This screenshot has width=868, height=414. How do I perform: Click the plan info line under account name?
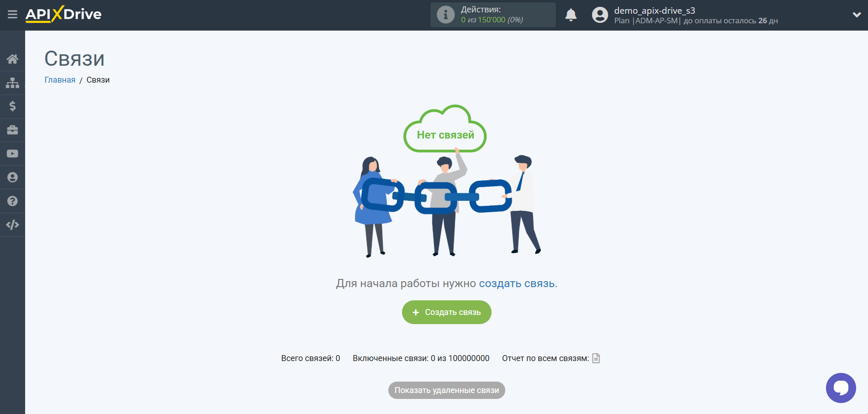[696, 21]
